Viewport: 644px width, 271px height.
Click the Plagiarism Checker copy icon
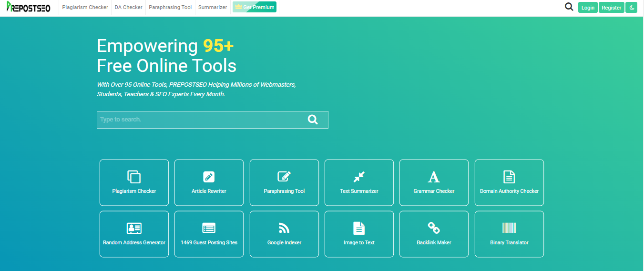coord(134,177)
